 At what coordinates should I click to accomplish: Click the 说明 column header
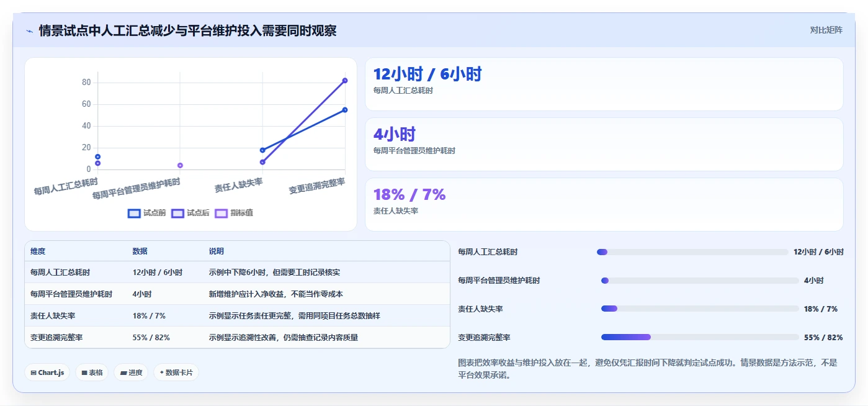(217, 251)
